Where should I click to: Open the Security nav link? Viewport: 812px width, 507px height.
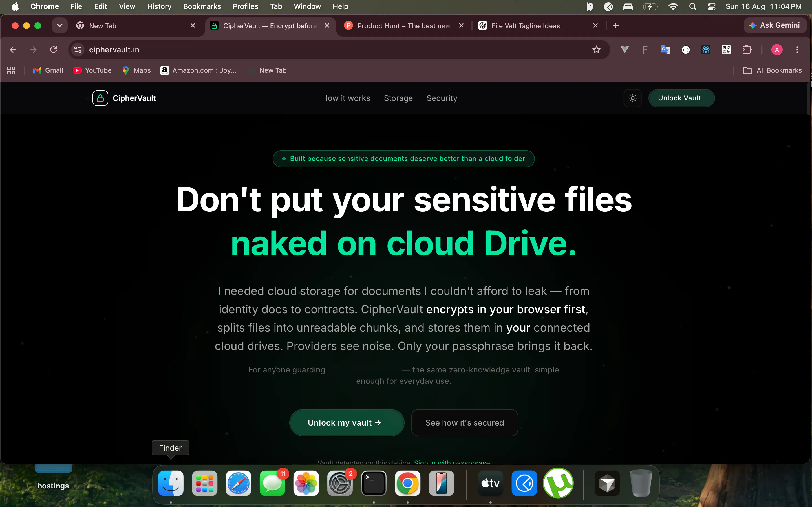click(442, 98)
